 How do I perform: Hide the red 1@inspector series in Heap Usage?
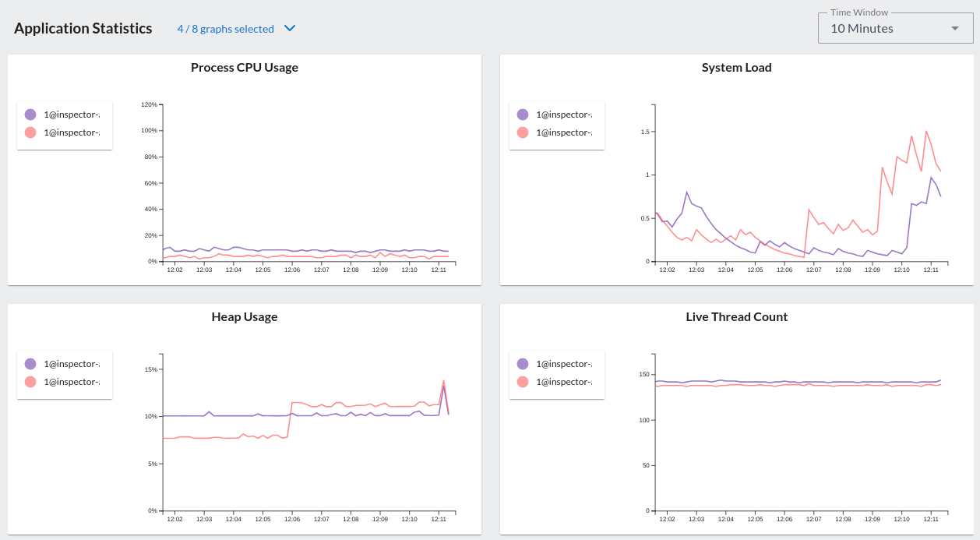pyautogui.click(x=65, y=381)
